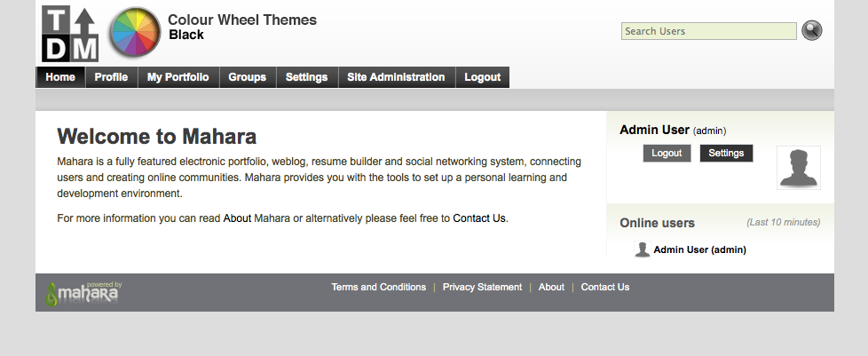This screenshot has height=356, width=868.
Task: Follow the Contact Us link in welcome text
Action: click(x=479, y=218)
